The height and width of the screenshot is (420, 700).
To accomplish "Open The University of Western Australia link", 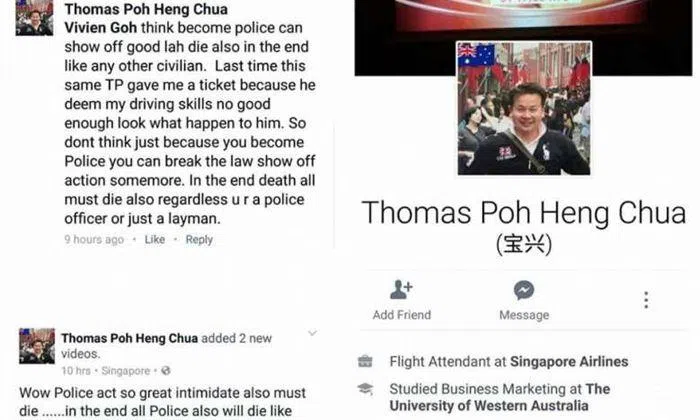I will tap(500, 397).
